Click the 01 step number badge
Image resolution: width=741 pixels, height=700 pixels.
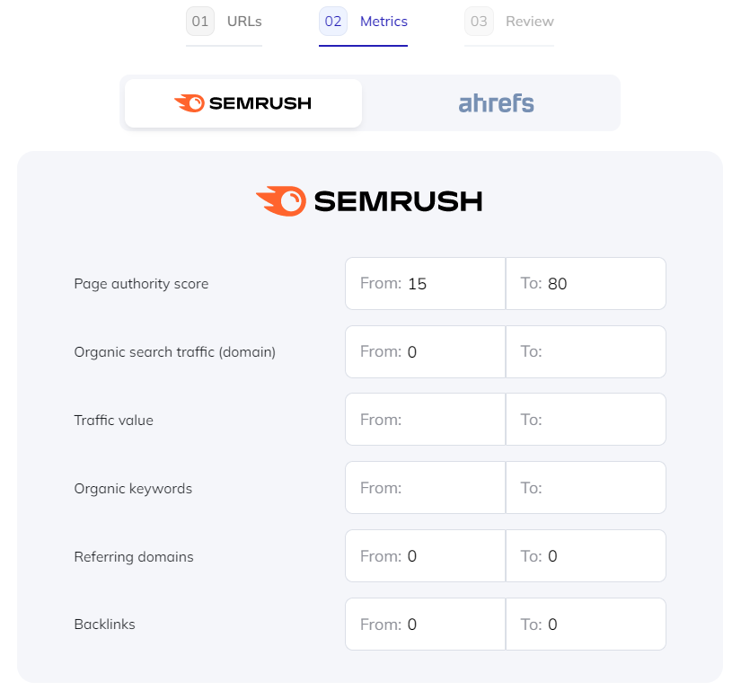pyautogui.click(x=200, y=22)
